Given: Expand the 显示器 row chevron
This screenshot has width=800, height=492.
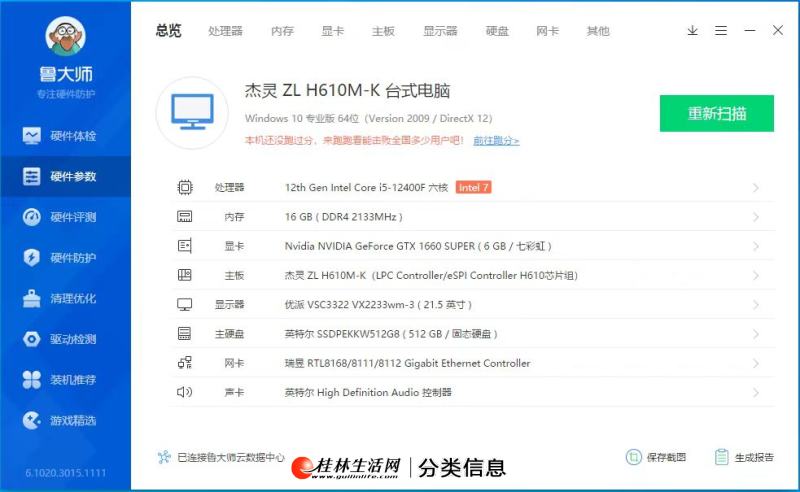Looking at the screenshot, I should point(756,305).
